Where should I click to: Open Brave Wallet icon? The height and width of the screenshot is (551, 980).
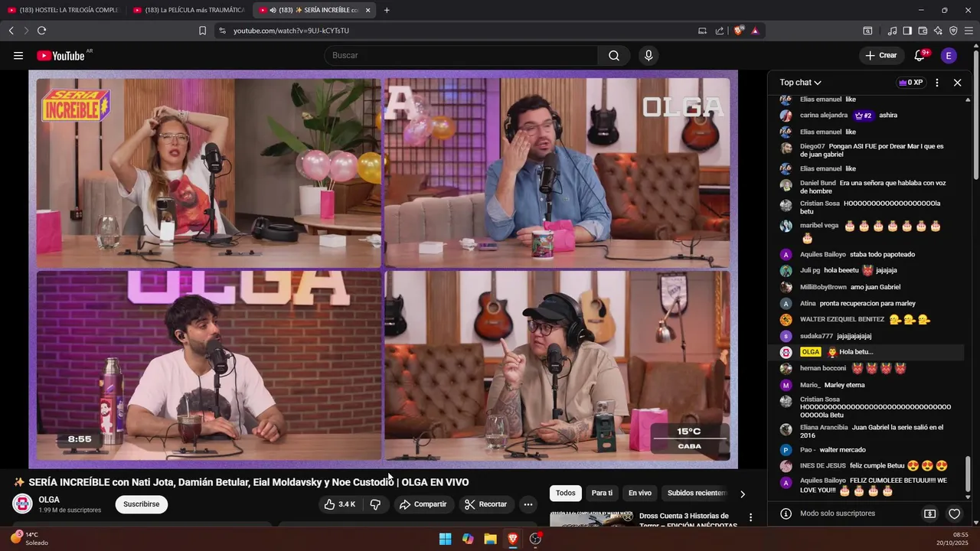click(923, 31)
